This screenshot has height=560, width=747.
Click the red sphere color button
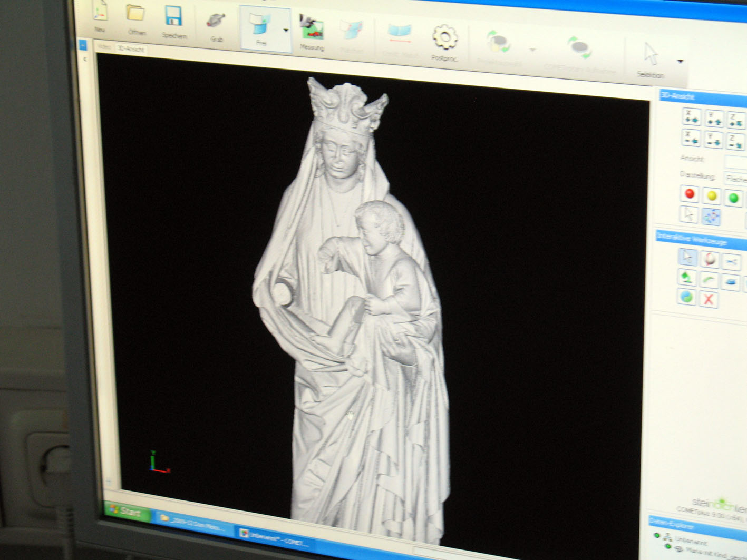(689, 194)
